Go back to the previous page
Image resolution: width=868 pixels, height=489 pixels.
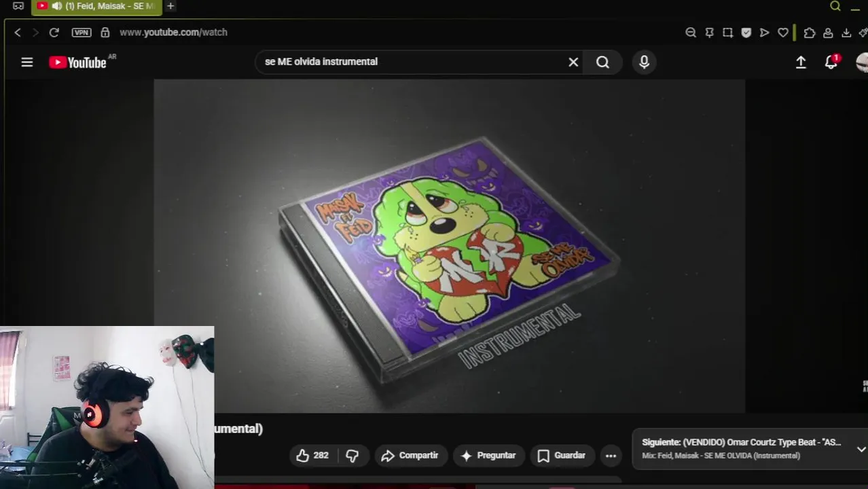tap(18, 32)
